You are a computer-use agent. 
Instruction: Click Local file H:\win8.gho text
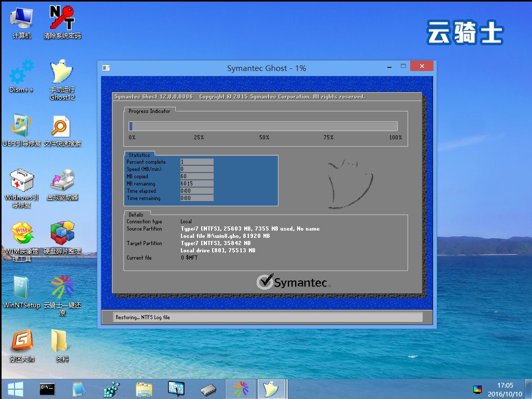coord(225,236)
